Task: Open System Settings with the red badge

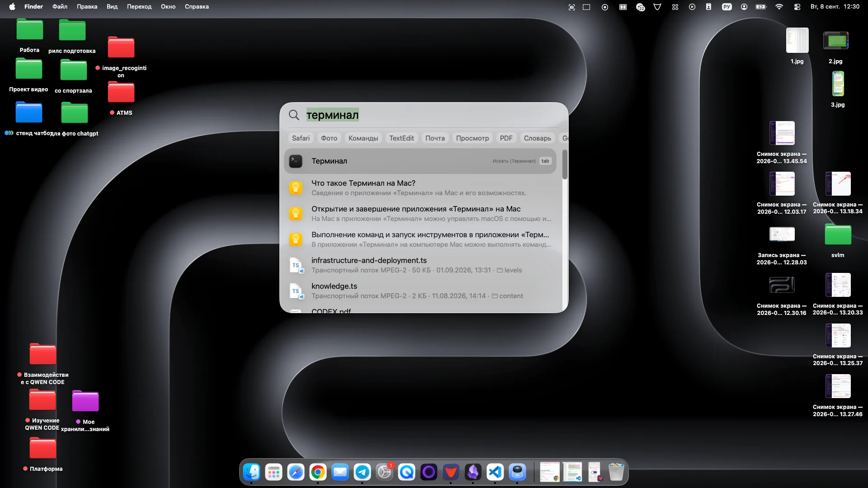Action: coord(384,472)
